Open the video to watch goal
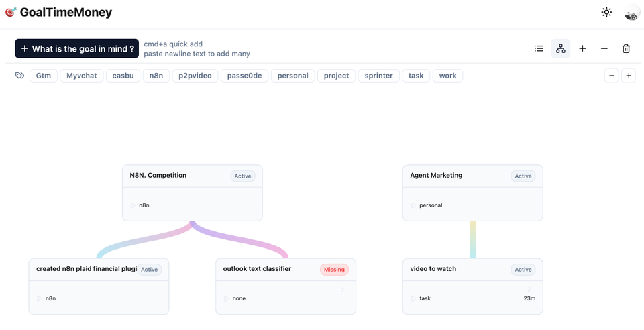This screenshot has width=644, height=330. coord(433,269)
